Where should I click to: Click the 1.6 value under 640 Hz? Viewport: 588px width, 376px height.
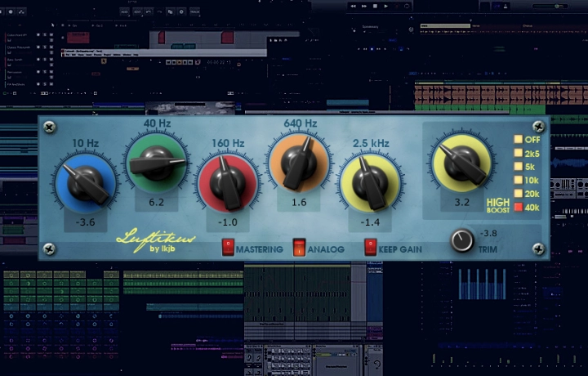tap(299, 203)
